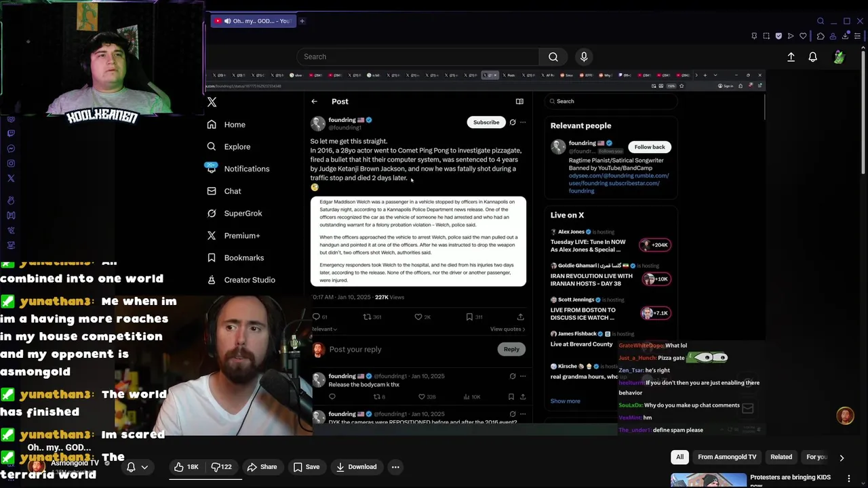
Task: Like the video with 18K likes
Action: [186, 467]
